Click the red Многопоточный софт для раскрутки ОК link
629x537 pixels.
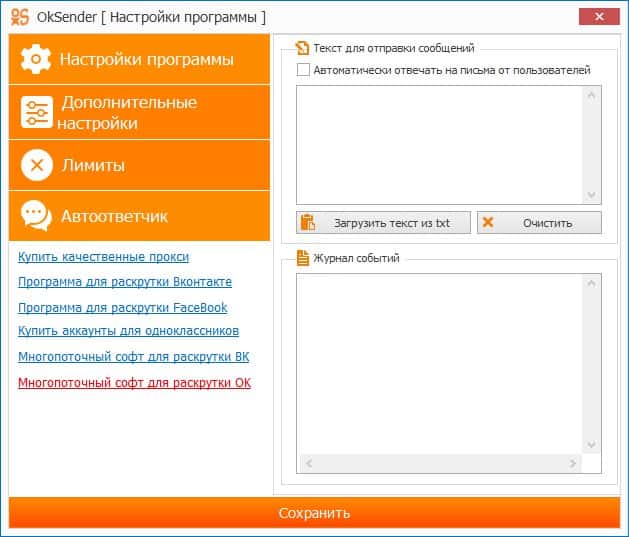click(134, 383)
